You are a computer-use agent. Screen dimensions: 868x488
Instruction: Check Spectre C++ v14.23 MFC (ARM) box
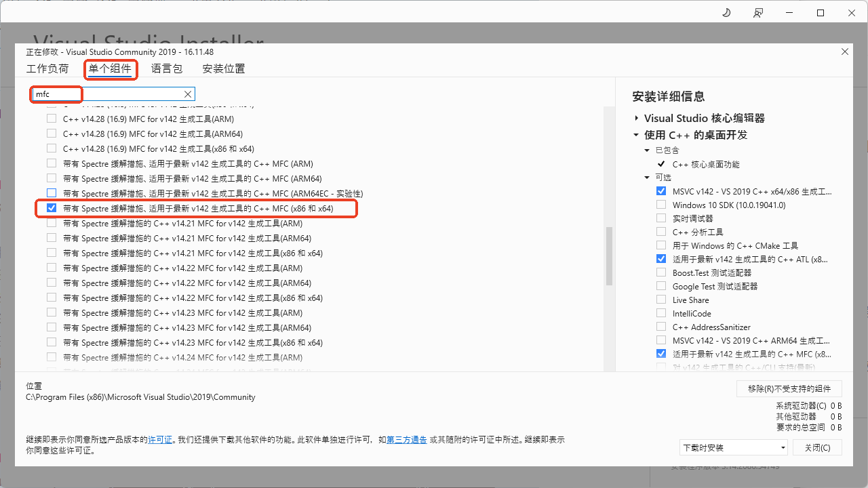pyautogui.click(x=52, y=312)
